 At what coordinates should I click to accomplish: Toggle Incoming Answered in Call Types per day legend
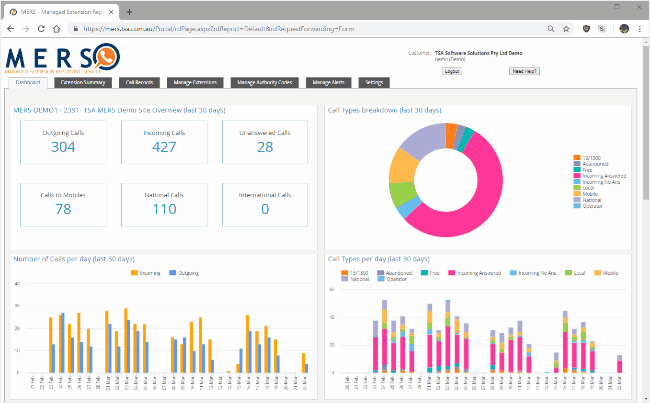475,273
